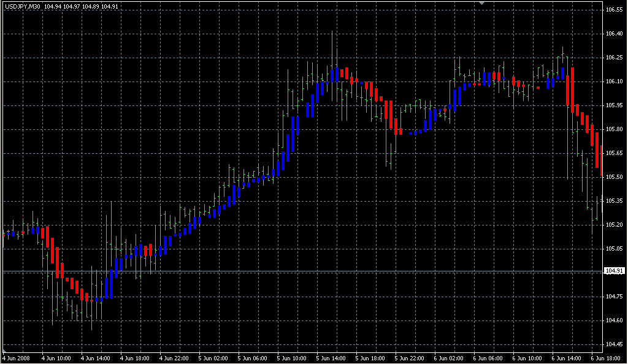Click the 105.80 price scale label
The height and width of the screenshot is (364, 628).
point(614,129)
